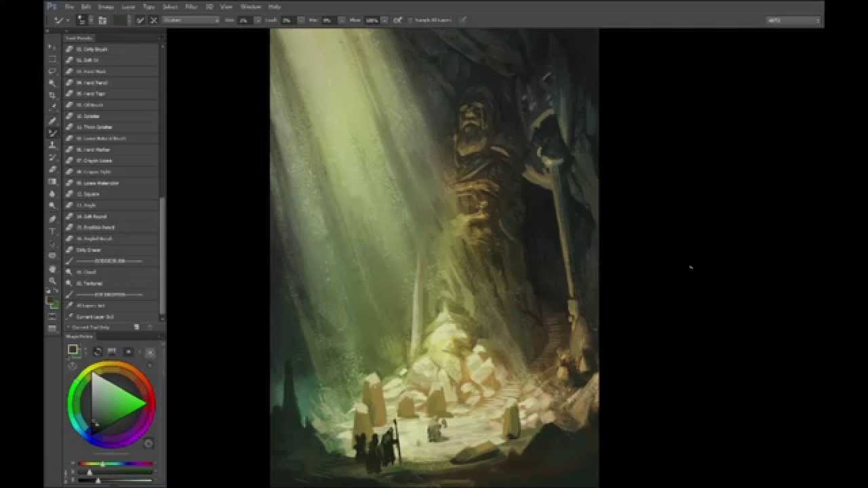Viewport: 868px width, 488px height.
Task: Open the File menu
Action: [69, 7]
